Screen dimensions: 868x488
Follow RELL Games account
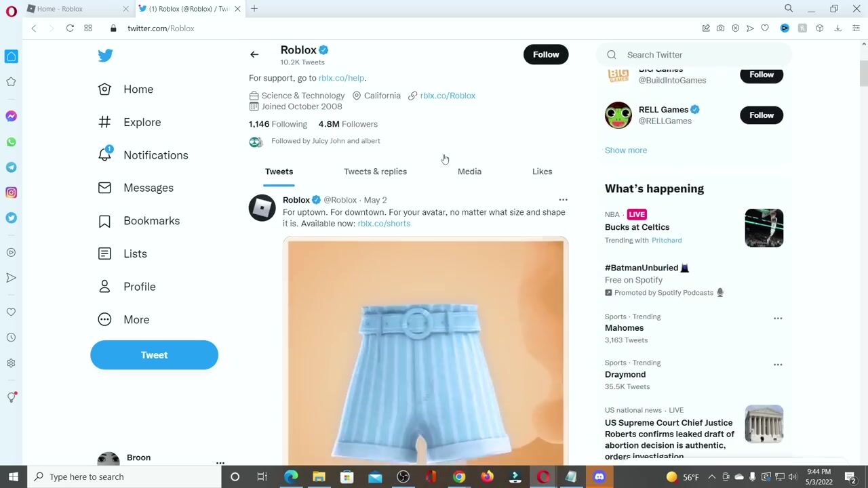pos(762,115)
